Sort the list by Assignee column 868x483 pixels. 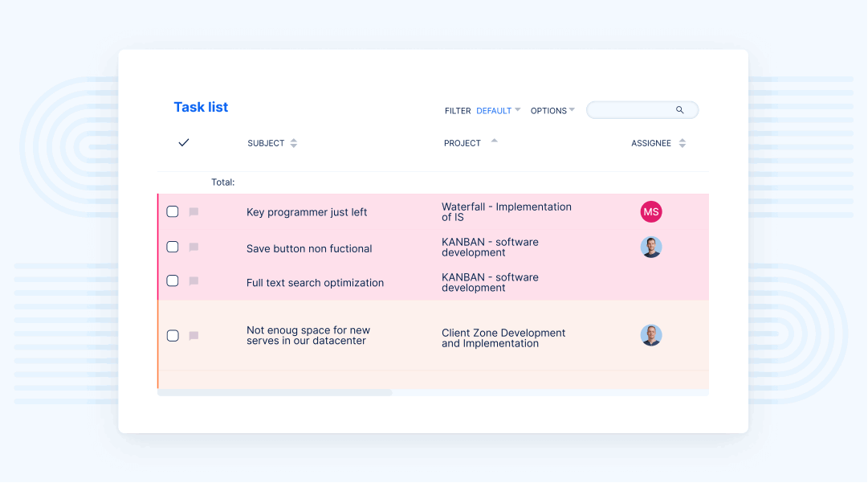pyautogui.click(x=683, y=143)
